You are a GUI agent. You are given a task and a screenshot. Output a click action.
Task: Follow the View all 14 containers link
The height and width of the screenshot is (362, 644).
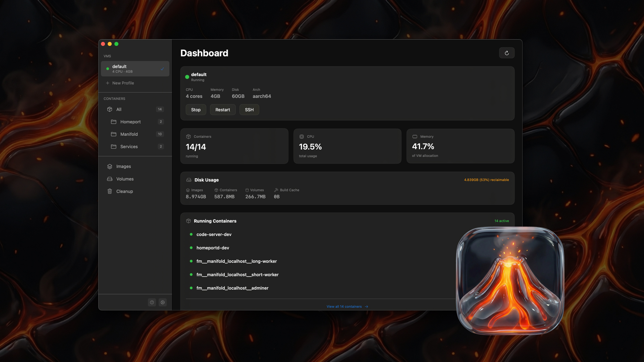coord(347,306)
